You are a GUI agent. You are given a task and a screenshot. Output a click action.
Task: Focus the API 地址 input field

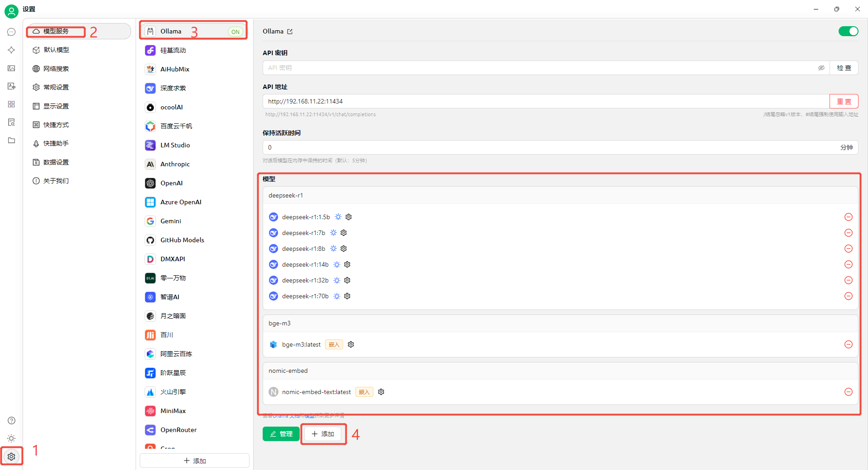546,101
